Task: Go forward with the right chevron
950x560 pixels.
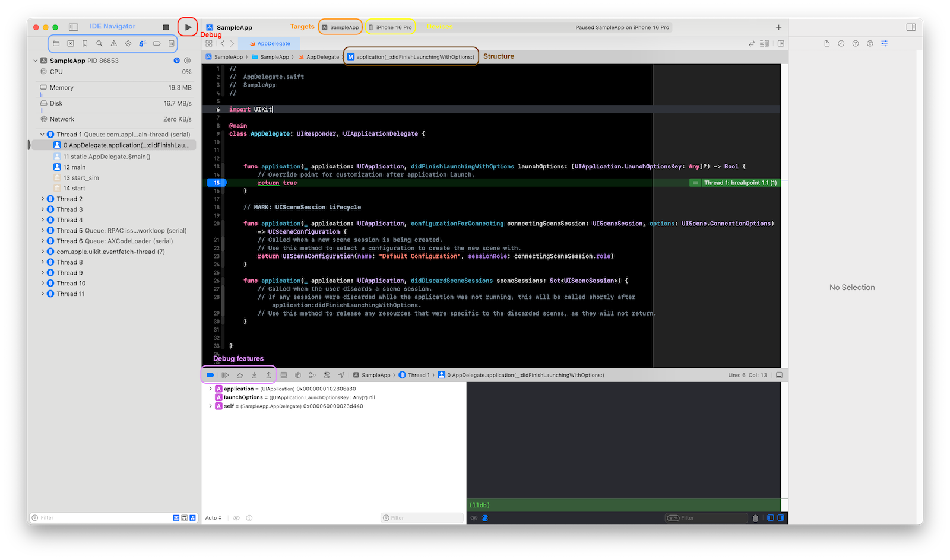Action: [232, 43]
